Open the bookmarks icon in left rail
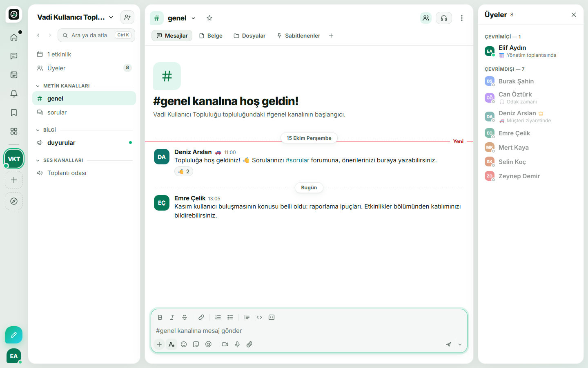 point(14,112)
